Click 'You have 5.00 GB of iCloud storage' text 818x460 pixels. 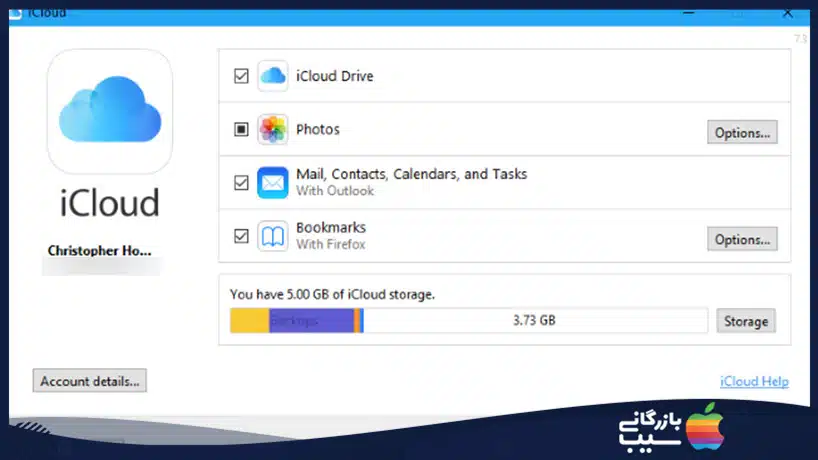(x=332, y=294)
